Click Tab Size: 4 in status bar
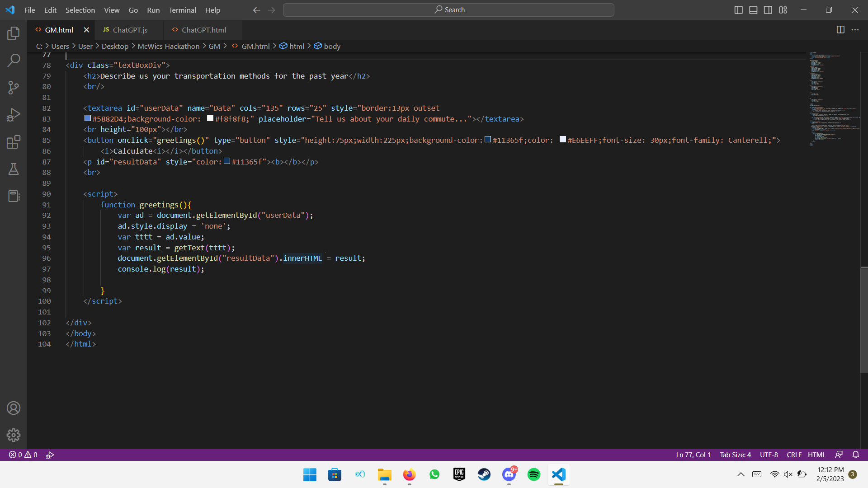 (x=735, y=455)
